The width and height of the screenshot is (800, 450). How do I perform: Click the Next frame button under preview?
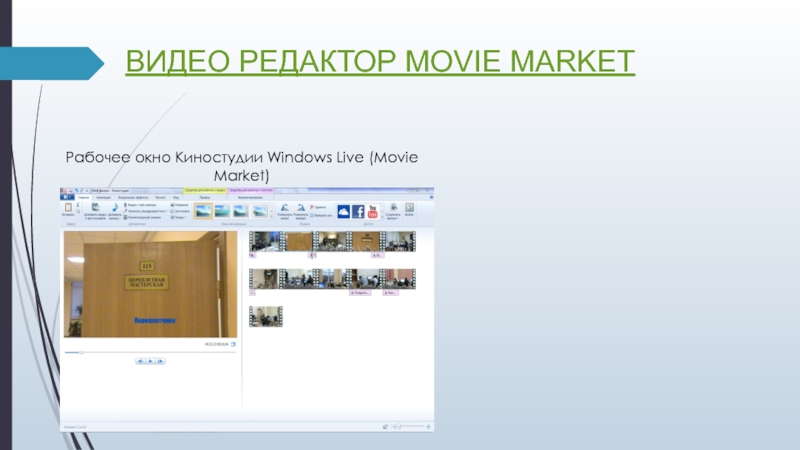[160, 361]
